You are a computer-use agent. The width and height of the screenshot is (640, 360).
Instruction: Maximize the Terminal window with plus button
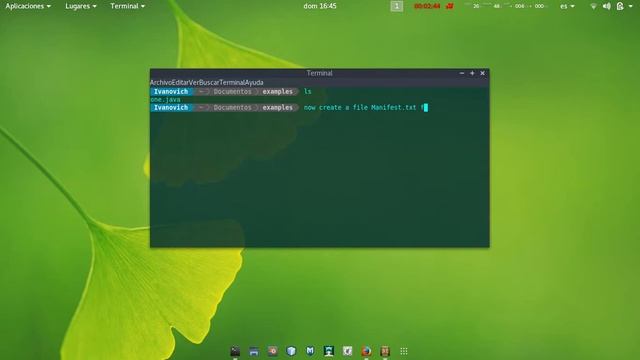tap(472, 73)
